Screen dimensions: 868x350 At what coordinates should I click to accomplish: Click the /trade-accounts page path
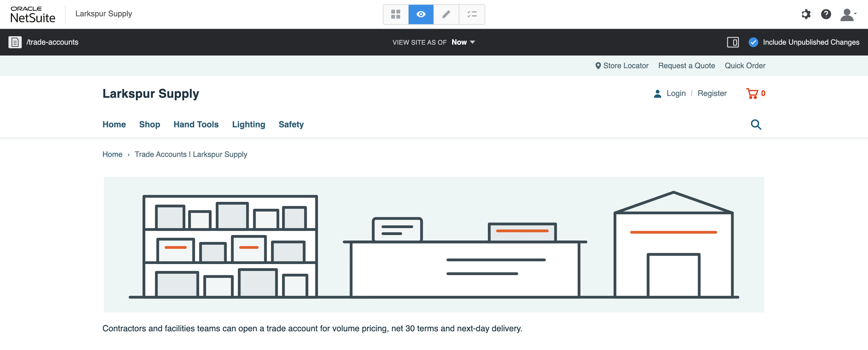click(52, 42)
